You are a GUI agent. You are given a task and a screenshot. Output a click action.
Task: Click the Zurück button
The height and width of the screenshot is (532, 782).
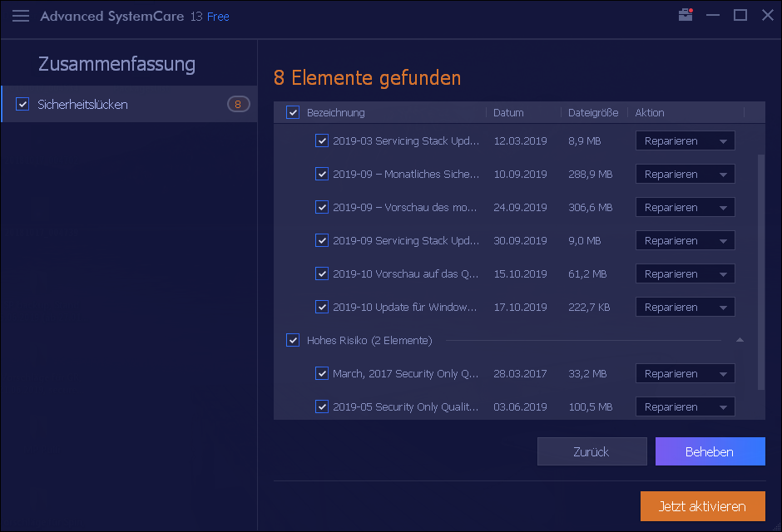click(x=592, y=451)
